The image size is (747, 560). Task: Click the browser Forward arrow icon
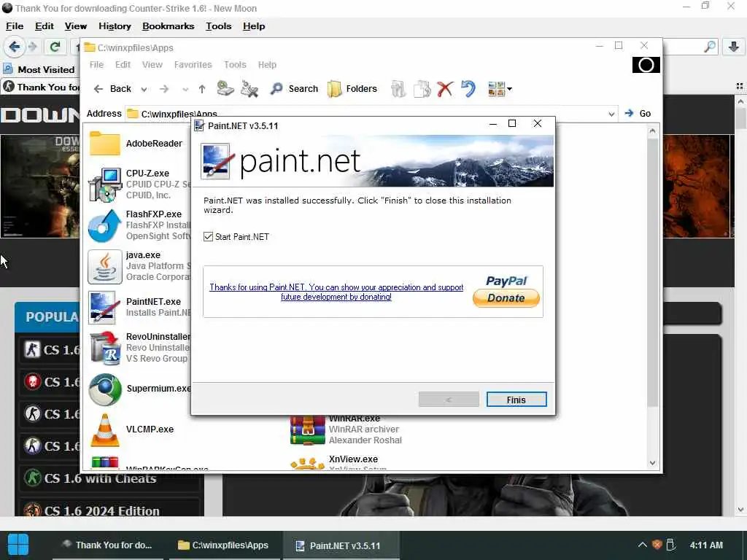32,47
